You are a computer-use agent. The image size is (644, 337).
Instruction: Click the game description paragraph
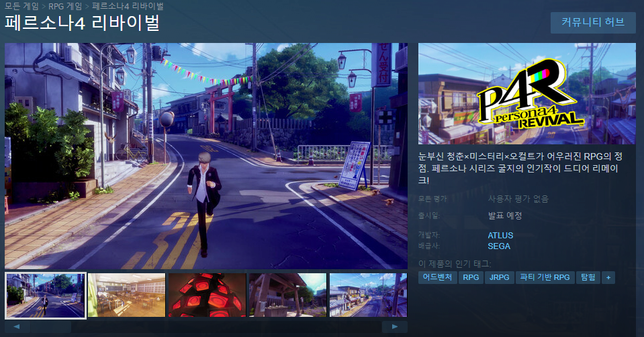(520, 168)
